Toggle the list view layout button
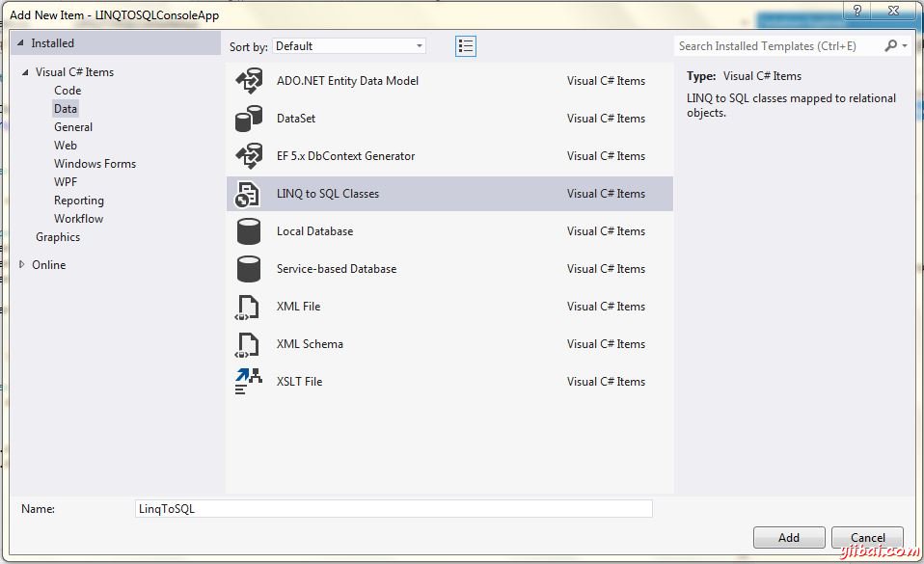Image resolution: width=924 pixels, height=564 pixels. pos(466,46)
